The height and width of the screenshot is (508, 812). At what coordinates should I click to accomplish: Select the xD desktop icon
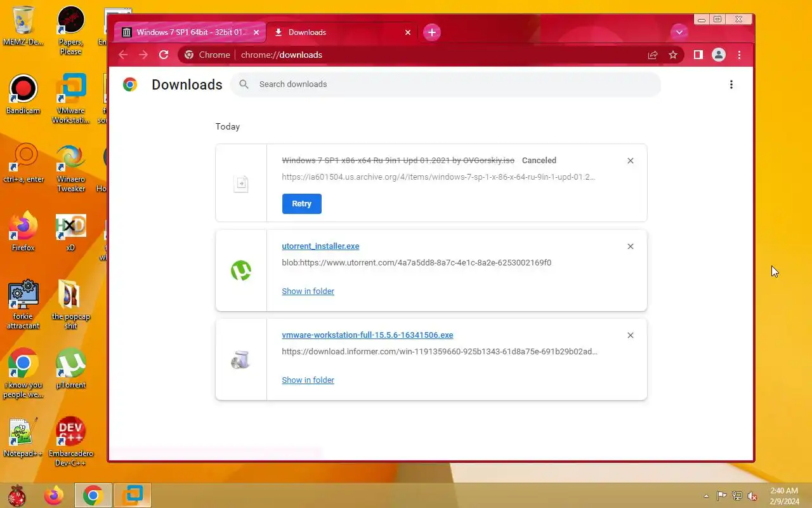[x=70, y=232]
